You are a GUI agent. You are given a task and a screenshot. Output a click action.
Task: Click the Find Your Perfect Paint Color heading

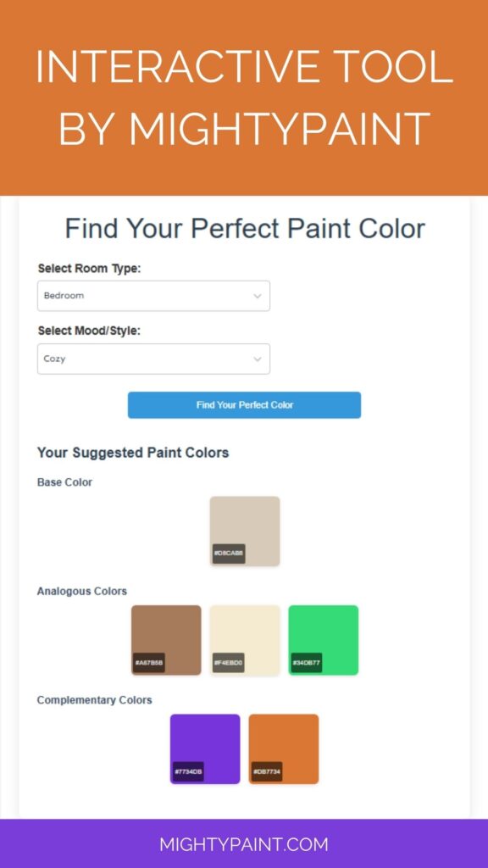pyautogui.click(x=244, y=228)
